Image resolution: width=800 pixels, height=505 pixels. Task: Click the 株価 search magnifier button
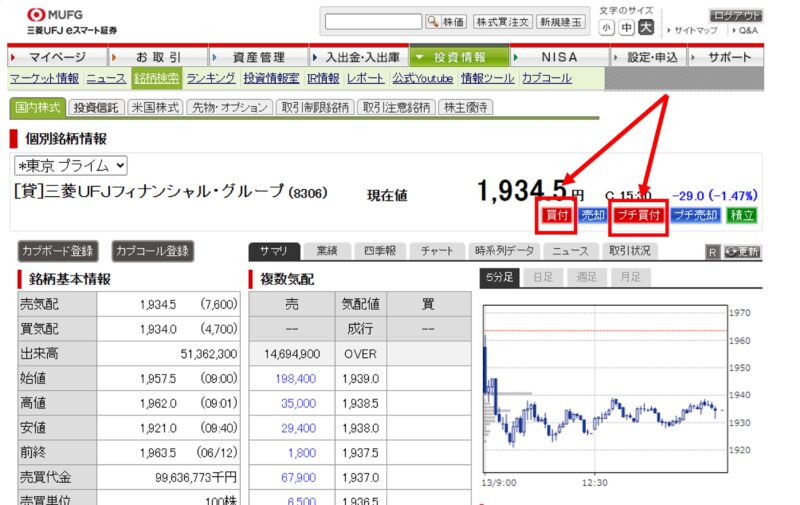coord(446,21)
